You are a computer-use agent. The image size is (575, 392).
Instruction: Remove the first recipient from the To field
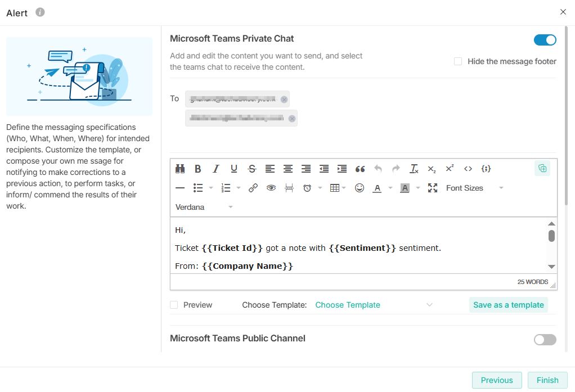pyautogui.click(x=284, y=100)
